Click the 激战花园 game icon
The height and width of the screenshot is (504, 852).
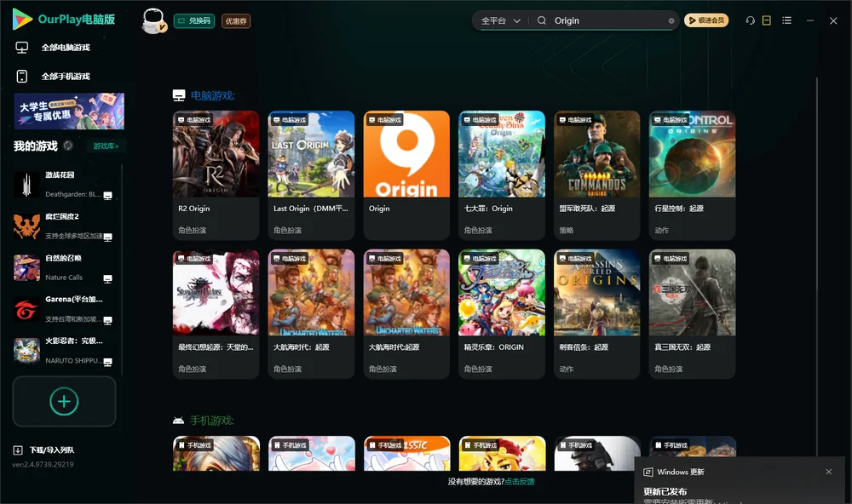[x=26, y=185]
